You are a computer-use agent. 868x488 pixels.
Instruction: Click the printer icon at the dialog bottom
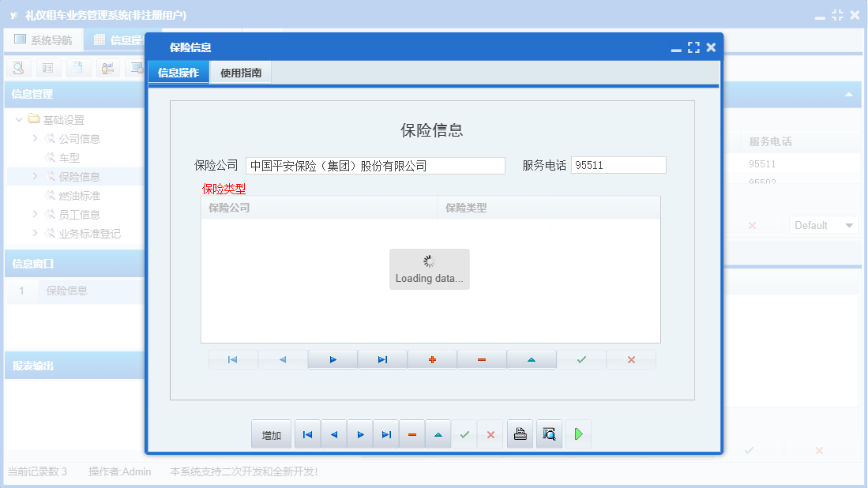pos(520,434)
